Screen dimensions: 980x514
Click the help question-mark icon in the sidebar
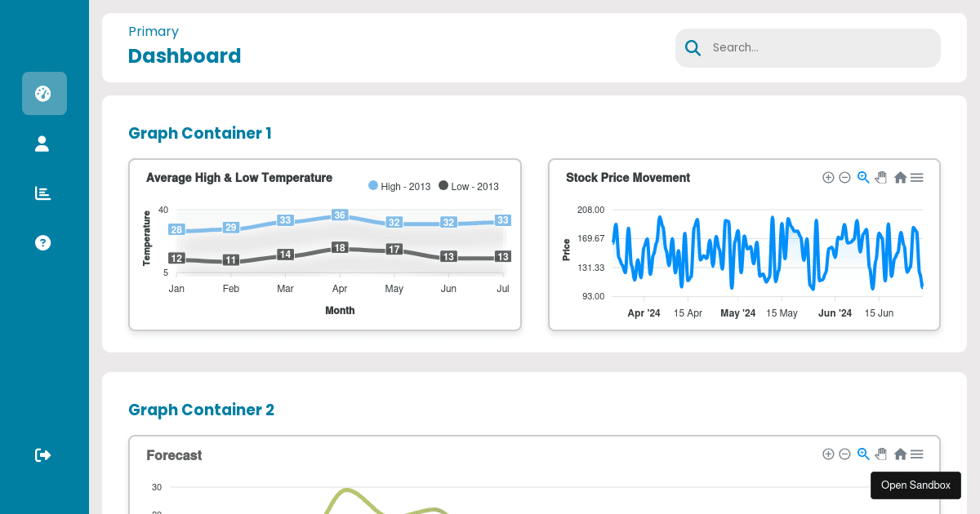(42, 242)
